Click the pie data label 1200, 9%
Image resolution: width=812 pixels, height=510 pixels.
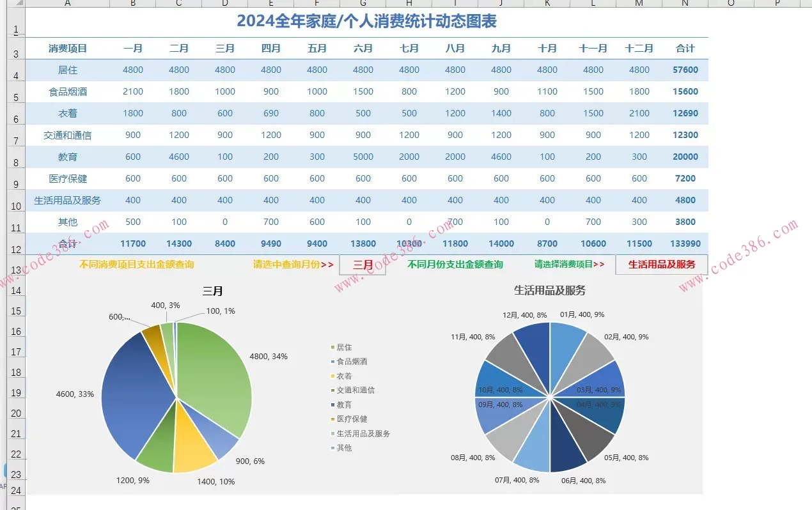pos(133,480)
